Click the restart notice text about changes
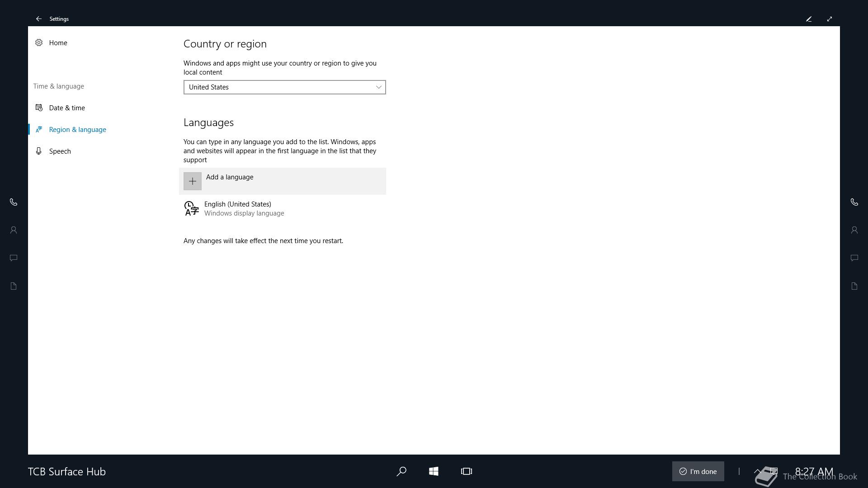 coord(263,241)
